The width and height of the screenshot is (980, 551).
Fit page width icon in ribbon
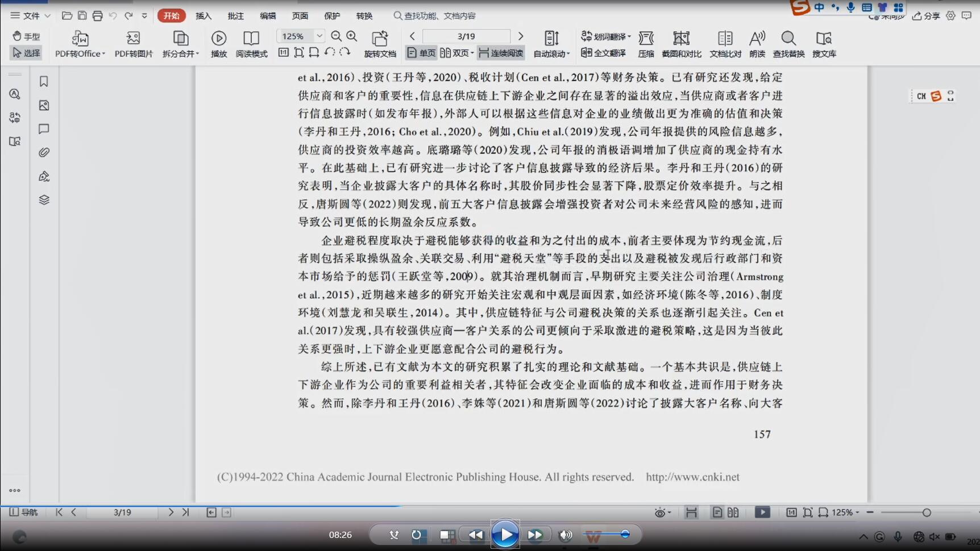tap(314, 52)
